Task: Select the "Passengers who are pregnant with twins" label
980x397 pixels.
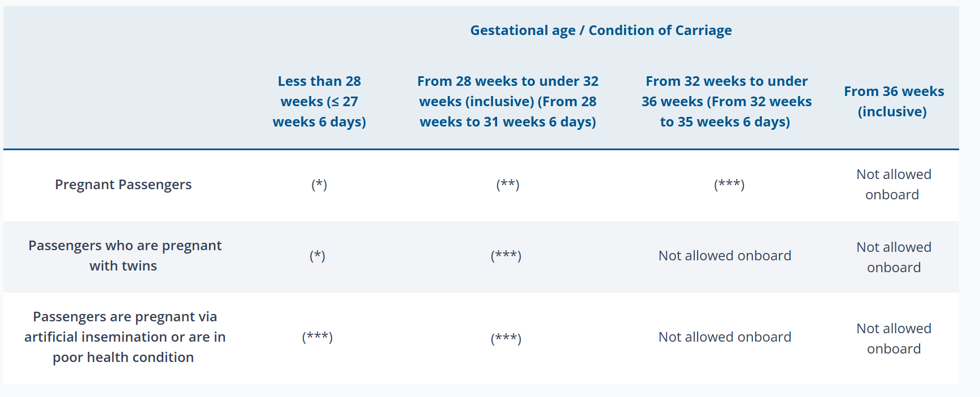Action: pyautogui.click(x=124, y=256)
